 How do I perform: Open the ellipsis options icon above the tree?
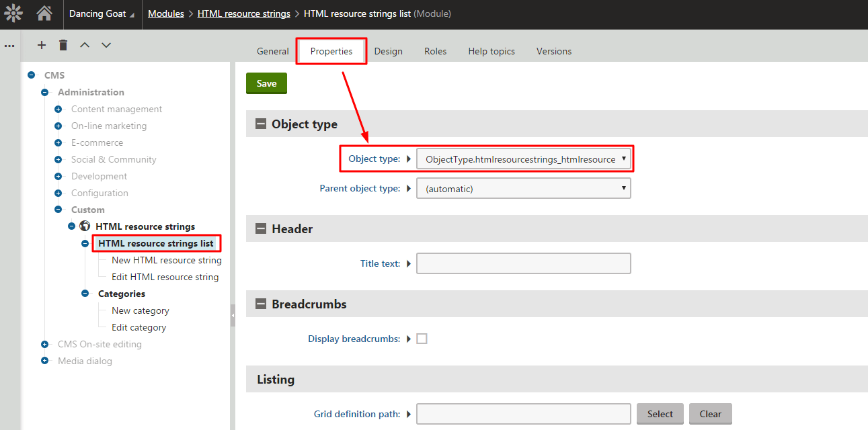[9, 45]
